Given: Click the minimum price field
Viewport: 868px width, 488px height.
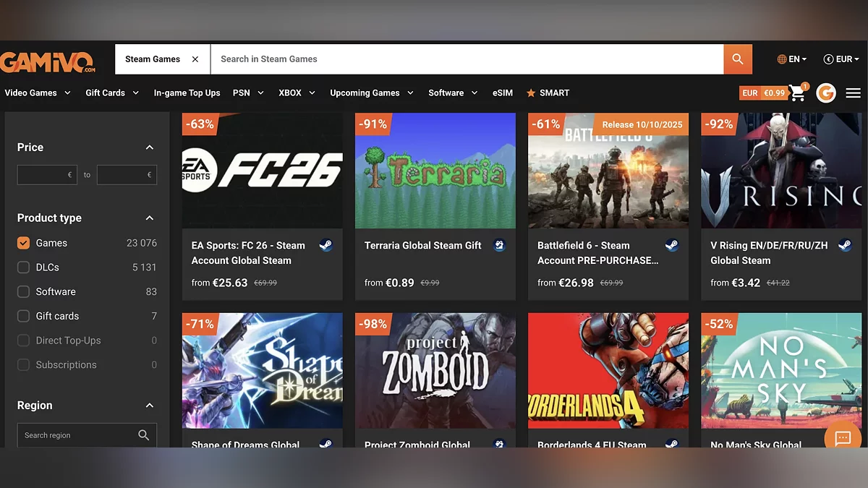Looking at the screenshot, I should point(47,174).
